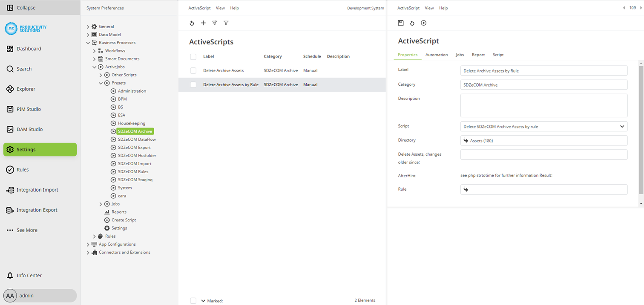Viewport: 644px width, 305px height.
Task: Add a new ActiveScript with plus icon
Action: (203, 23)
